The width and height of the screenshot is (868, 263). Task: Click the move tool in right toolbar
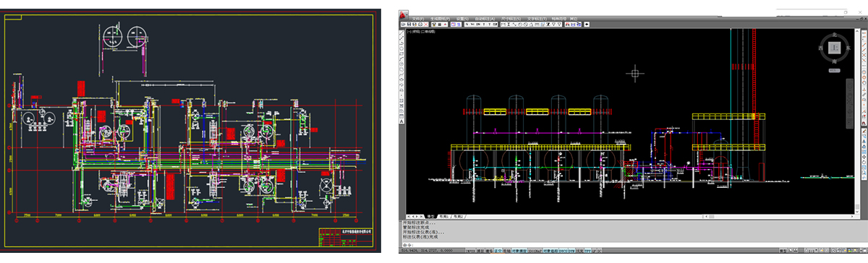click(x=864, y=156)
